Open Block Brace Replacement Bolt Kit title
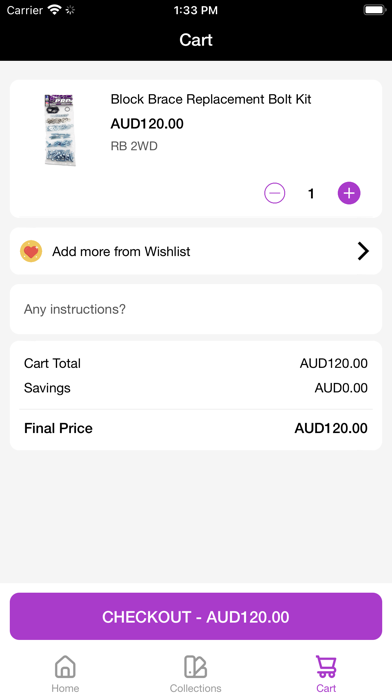Viewport: 392px width, 696px height. point(211,99)
